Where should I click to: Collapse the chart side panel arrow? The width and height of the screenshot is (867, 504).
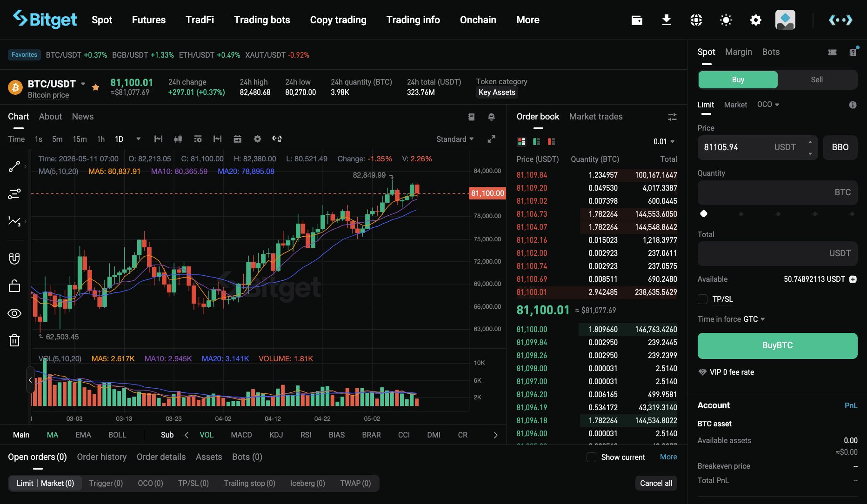[x=30, y=380]
